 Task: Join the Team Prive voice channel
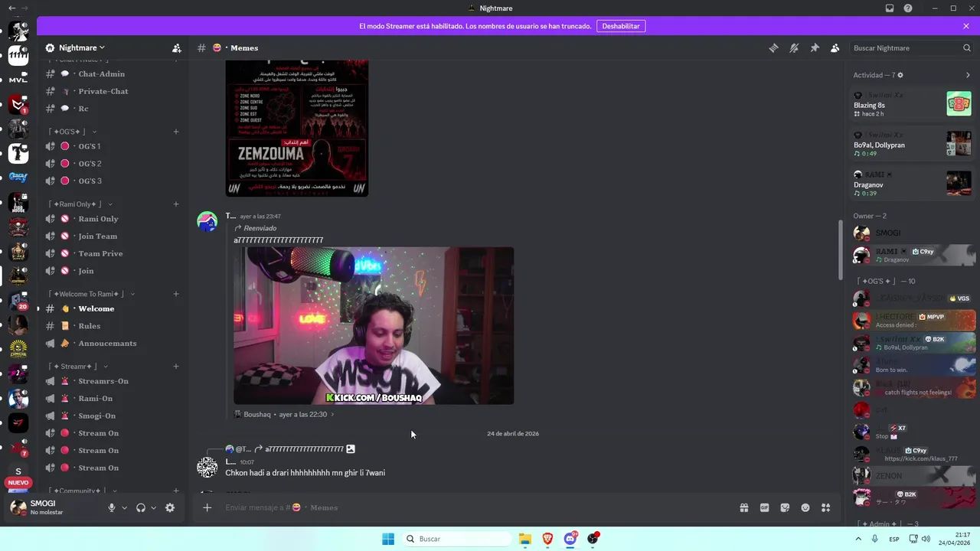(113, 253)
